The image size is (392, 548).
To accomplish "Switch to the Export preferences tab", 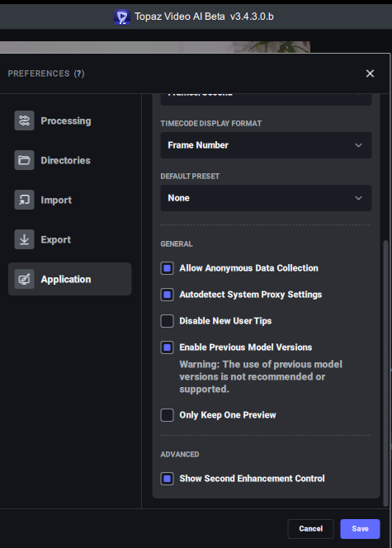I will pyautogui.click(x=70, y=239).
